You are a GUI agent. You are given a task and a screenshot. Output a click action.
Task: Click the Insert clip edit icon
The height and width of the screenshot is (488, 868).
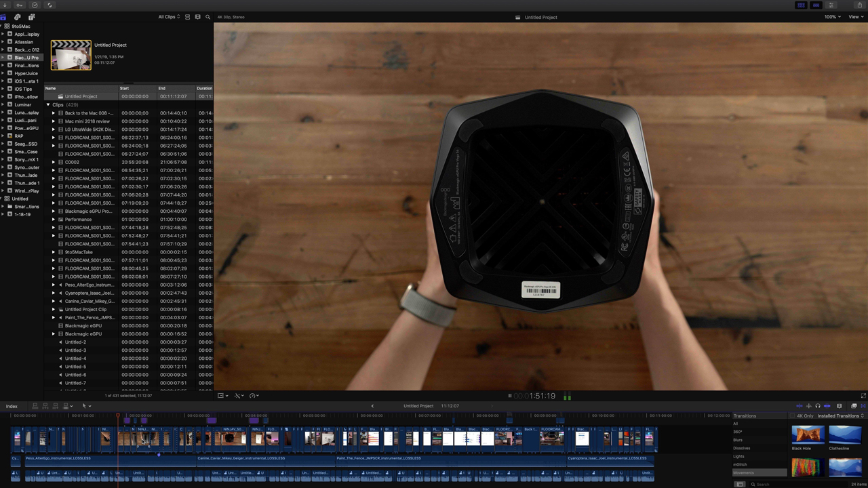click(45, 406)
